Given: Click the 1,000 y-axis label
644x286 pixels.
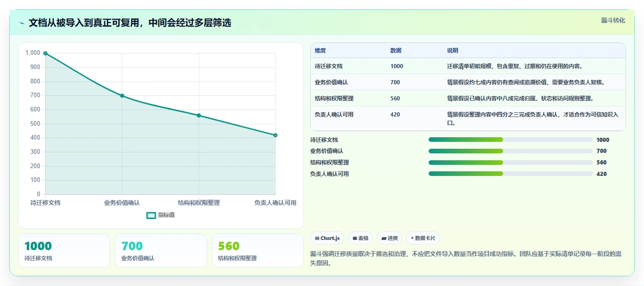Looking at the screenshot, I should [x=33, y=53].
